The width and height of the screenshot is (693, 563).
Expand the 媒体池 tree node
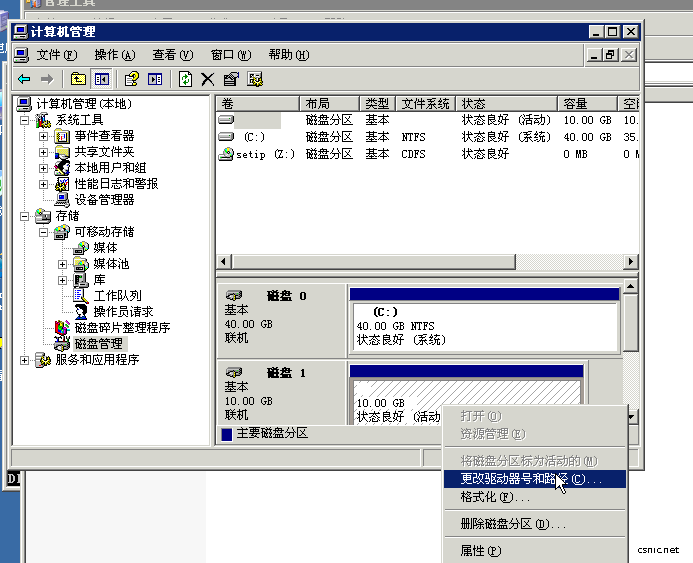62,264
